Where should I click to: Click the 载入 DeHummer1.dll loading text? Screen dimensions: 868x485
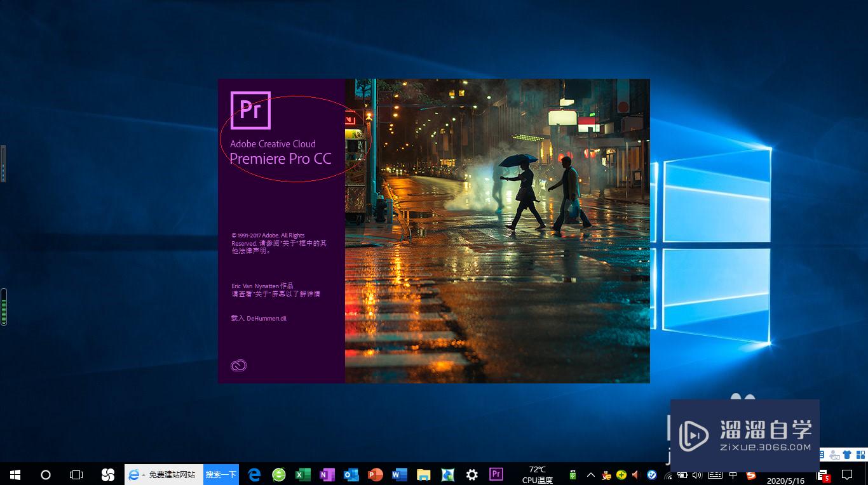[x=259, y=319]
